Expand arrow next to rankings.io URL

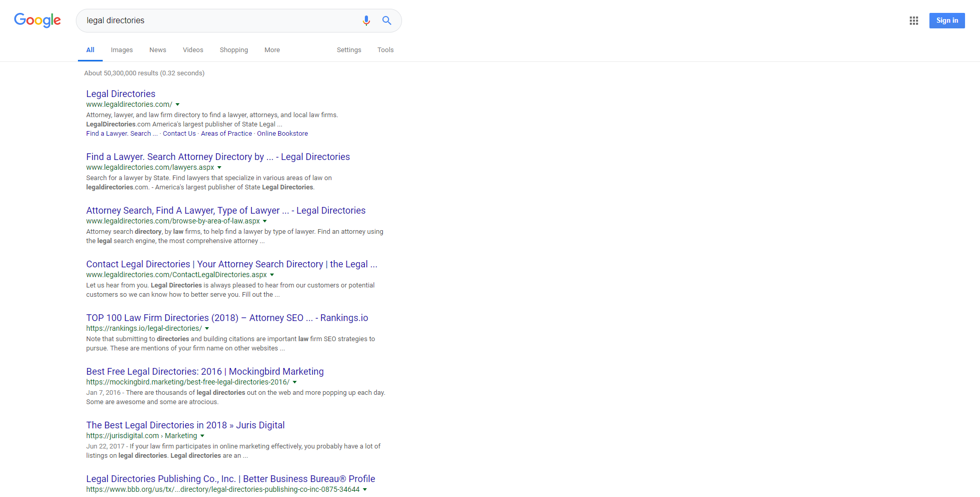pos(207,329)
